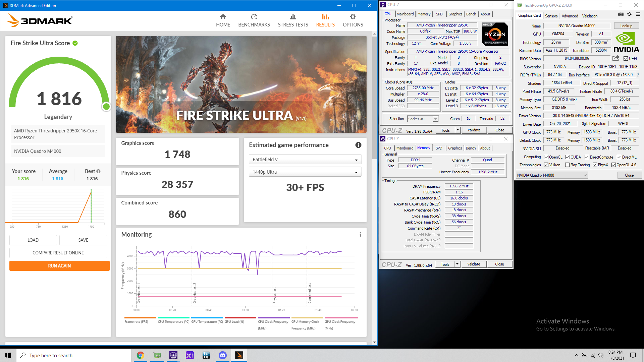This screenshot has width=644, height=362.
Task: Click the 3DMark logo
Action: tap(39, 20)
